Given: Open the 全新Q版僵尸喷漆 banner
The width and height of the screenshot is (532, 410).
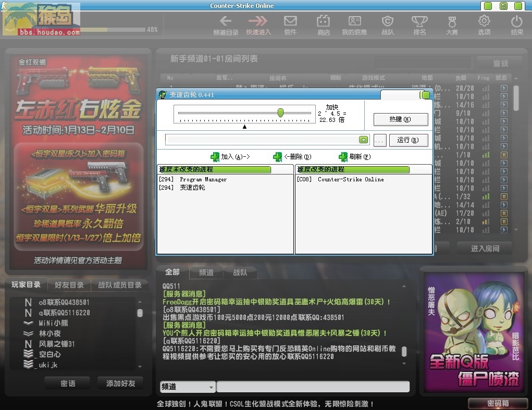Looking at the screenshot, I should pyautogui.click(x=474, y=332).
